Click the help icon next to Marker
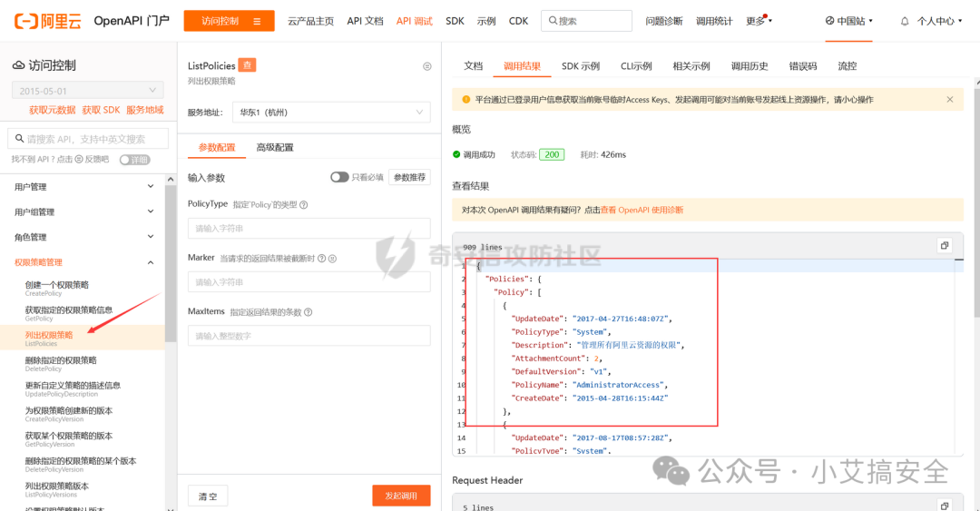The image size is (980, 511). click(x=321, y=259)
